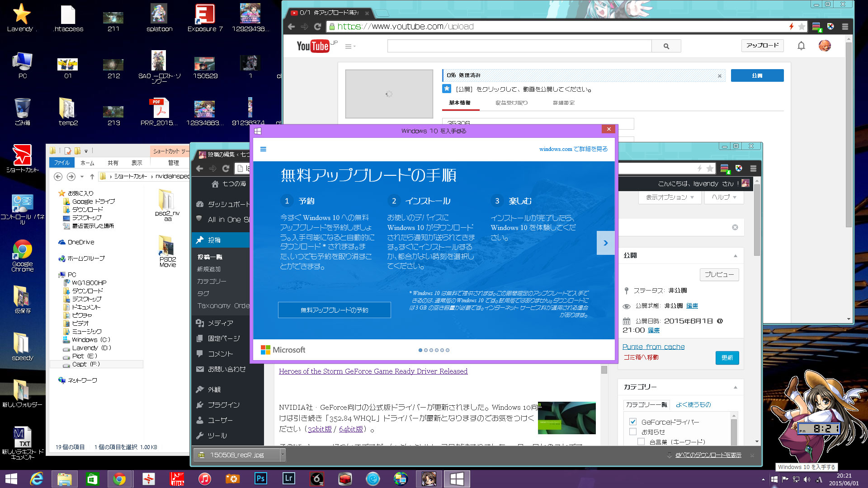
Task: Switch to the よく使うもの category tab
Action: tap(693, 405)
